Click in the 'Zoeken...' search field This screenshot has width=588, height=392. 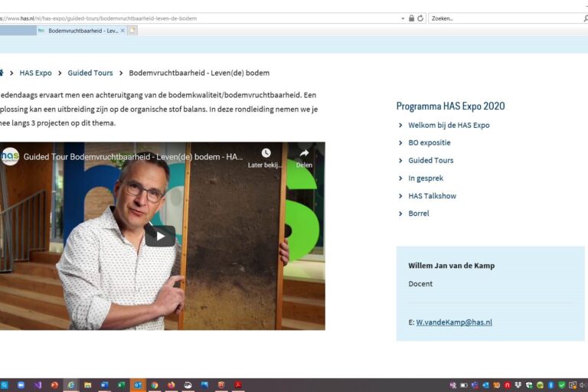tap(501, 18)
